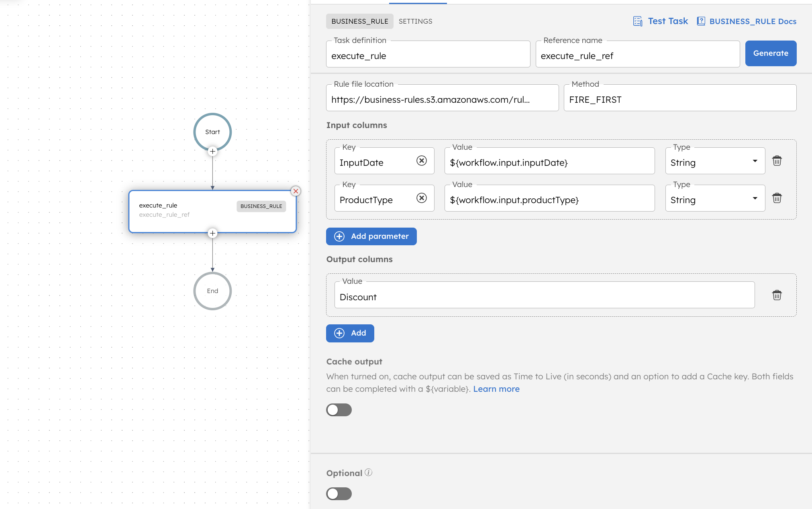Edit the workflow.input.inputDate value field

point(549,161)
